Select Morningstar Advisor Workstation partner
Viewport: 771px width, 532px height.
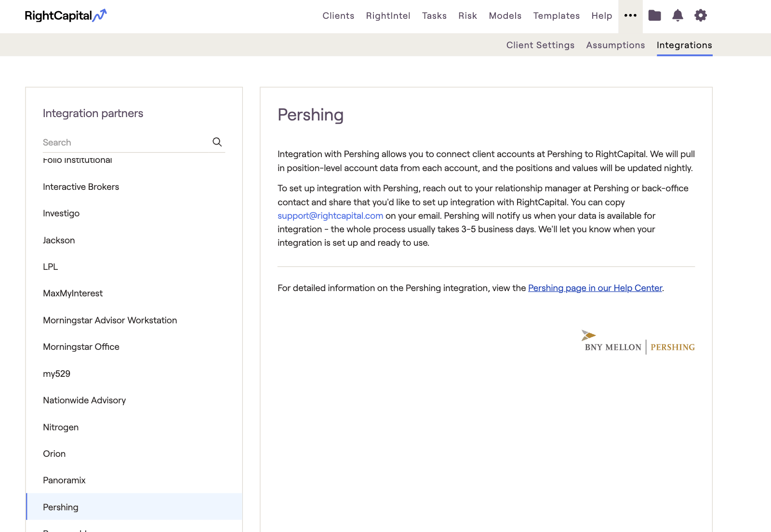[134, 320]
